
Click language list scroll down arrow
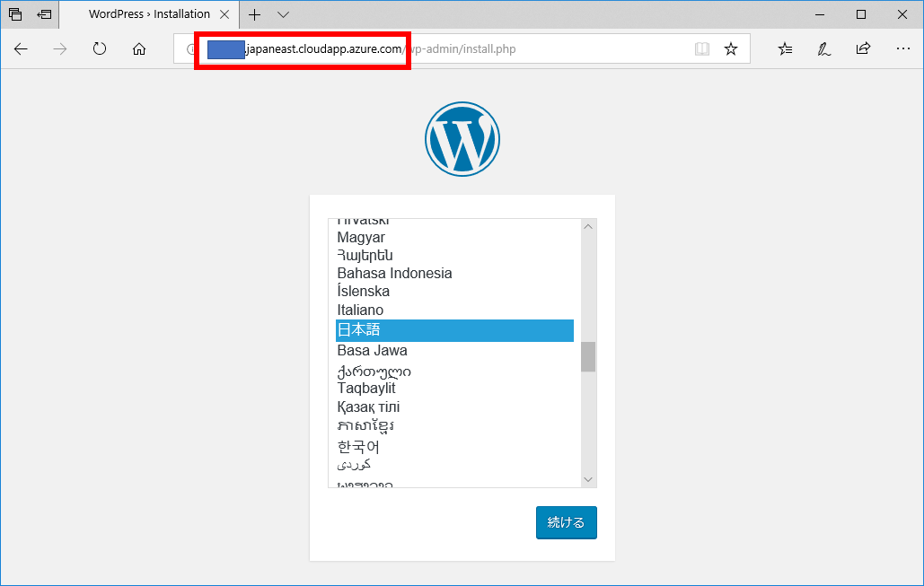pyautogui.click(x=588, y=479)
